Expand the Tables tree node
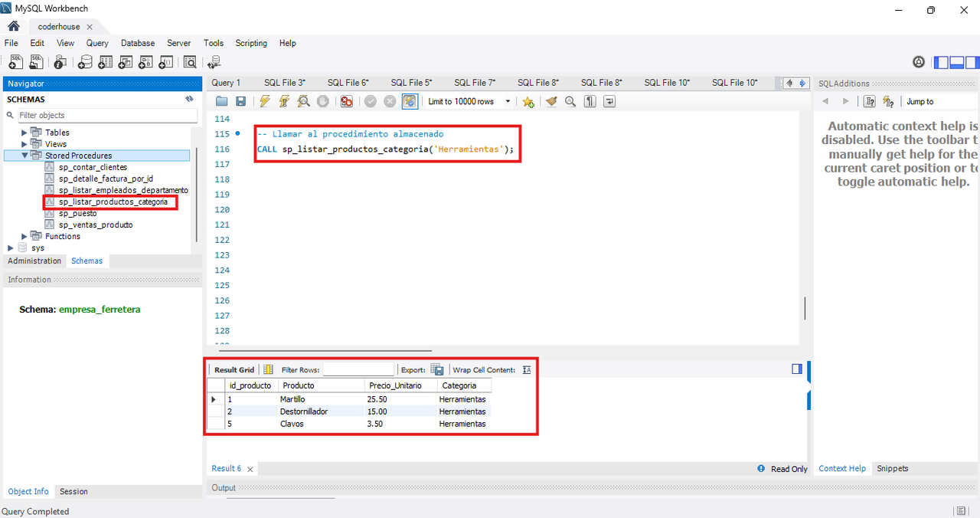This screenshot has width=980, height=518. tap(24, 133)
